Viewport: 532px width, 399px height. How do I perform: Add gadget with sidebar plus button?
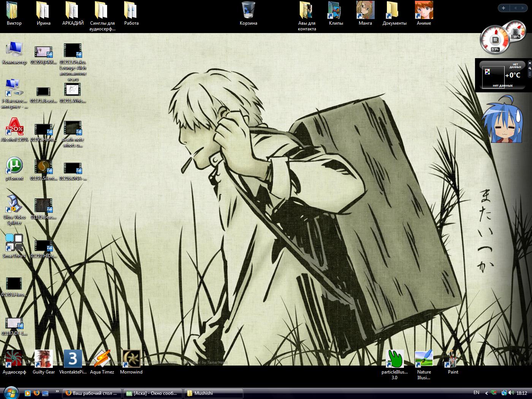pos(503,8)
